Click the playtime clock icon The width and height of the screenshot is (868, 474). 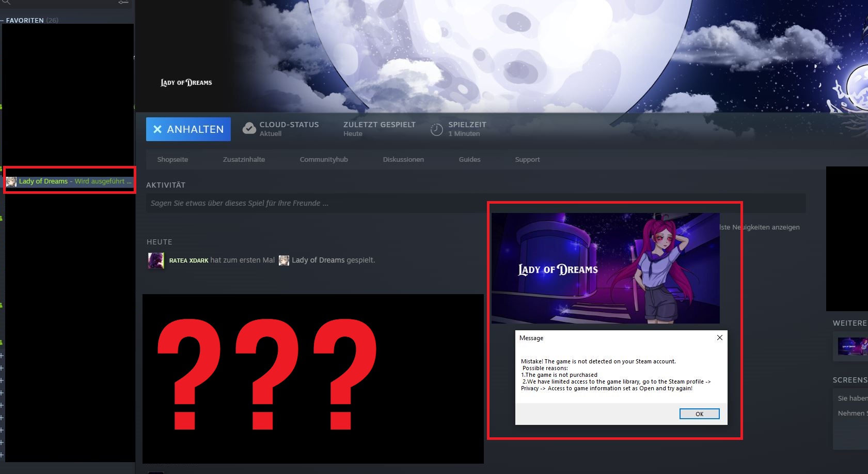click(x=437, y=129)
